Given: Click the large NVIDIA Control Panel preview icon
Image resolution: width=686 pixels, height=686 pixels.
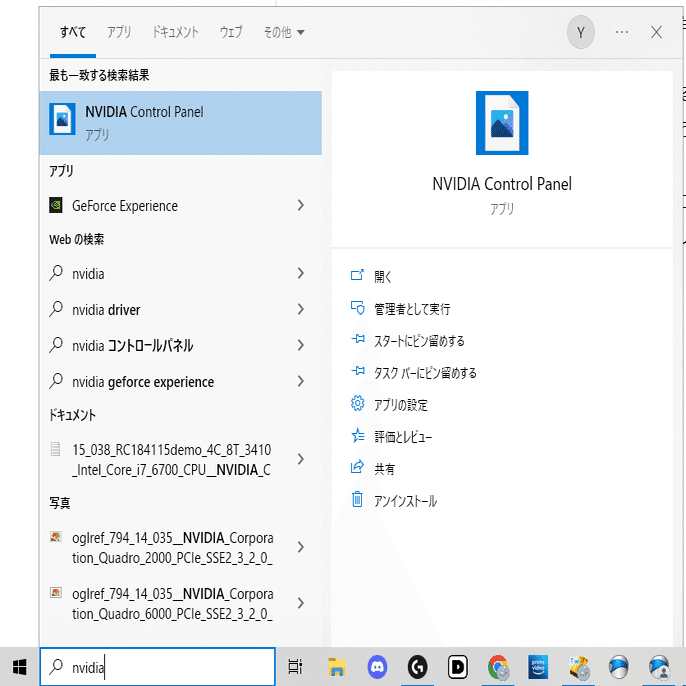Looking at the screenshot, I should 502,122.
